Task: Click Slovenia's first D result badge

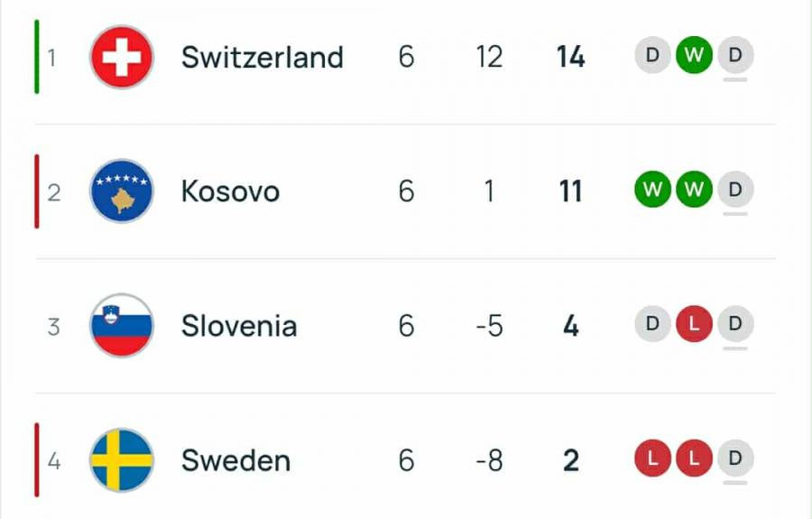Action: (x=652, y=325)
